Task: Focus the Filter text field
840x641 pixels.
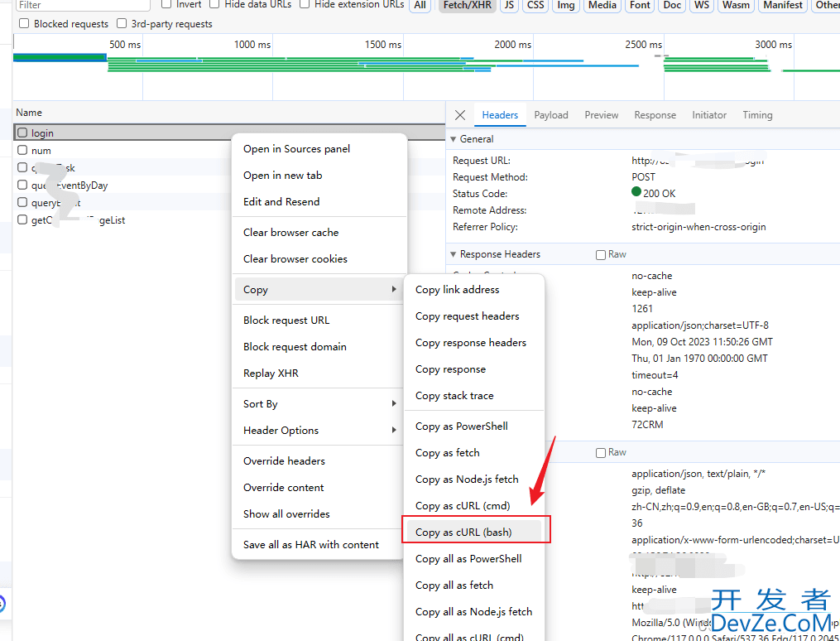Action: click(x=83, y=5)
